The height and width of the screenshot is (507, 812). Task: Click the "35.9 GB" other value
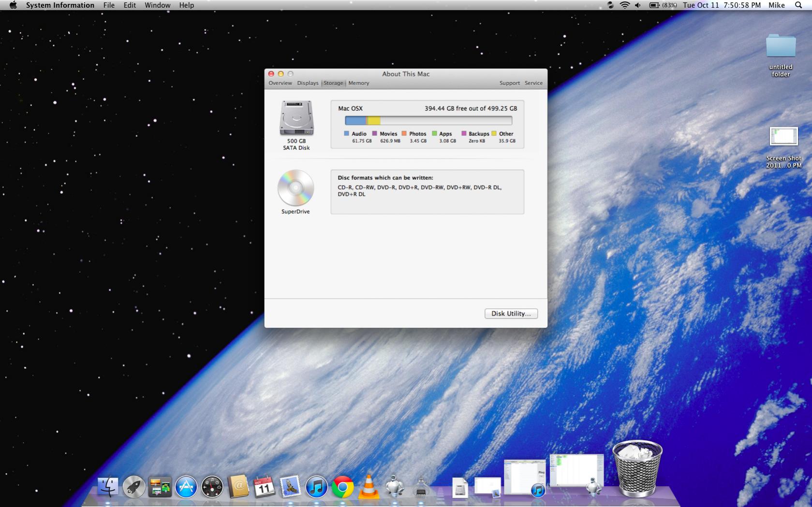507,141
